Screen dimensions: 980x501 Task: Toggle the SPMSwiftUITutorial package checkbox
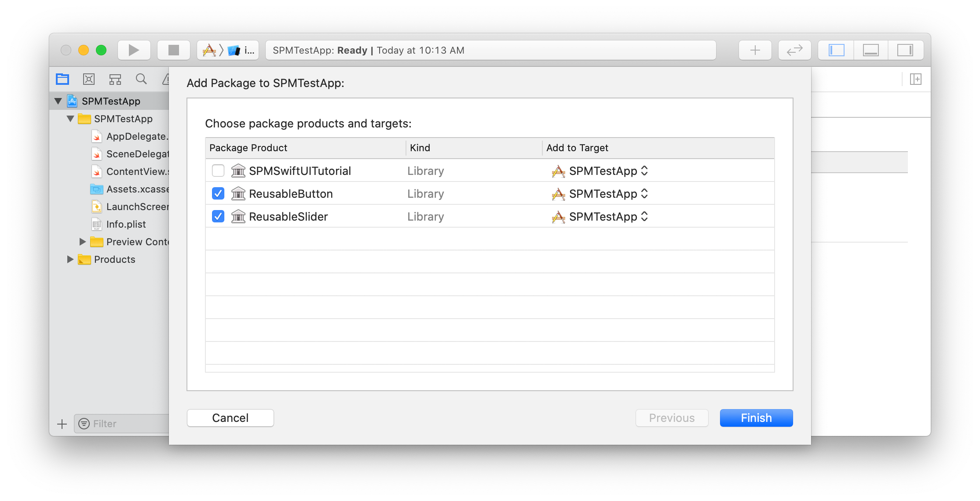(218, 171)
